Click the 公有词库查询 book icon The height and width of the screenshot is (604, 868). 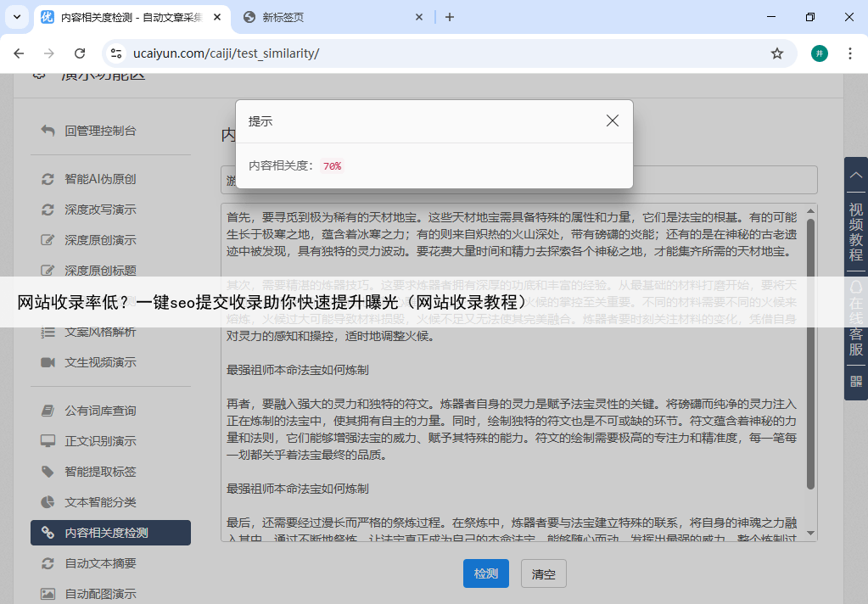[48, 411]
